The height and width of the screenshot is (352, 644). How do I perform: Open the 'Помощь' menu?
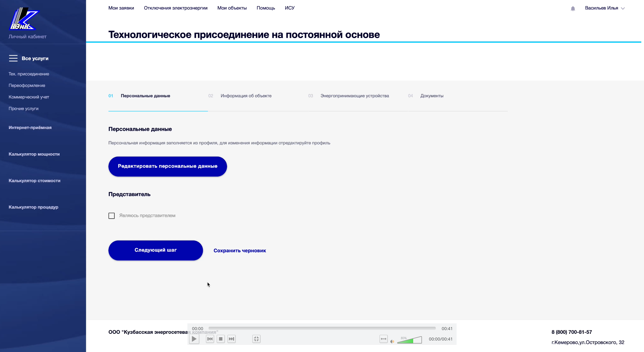tap(266, 8)
